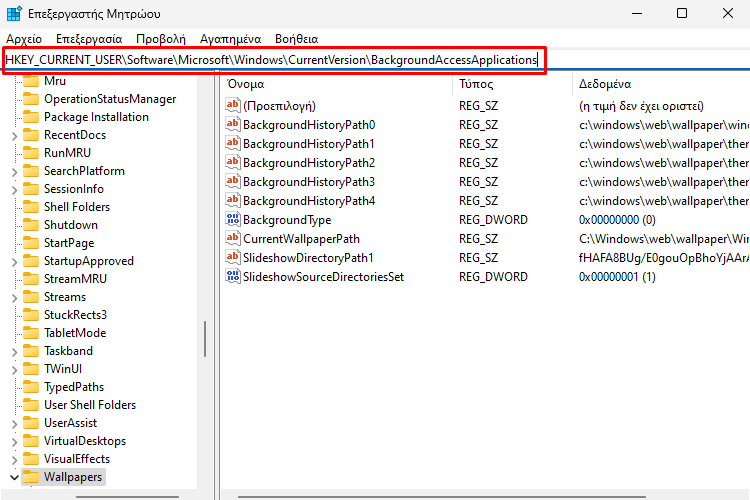The image size is (750, 500).
Task: Click the REG_DWORD type of SlideshowSourceDirectoriesSet
Action: 493,277
